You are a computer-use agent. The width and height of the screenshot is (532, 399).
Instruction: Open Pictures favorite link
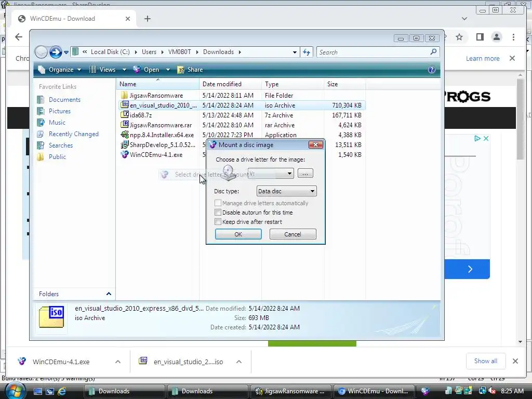point(60,111)
